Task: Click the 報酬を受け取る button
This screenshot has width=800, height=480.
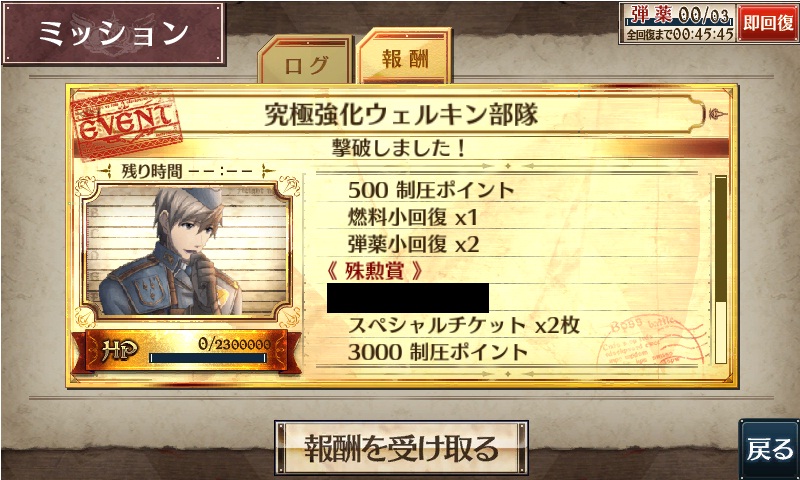Action: pyautogui.click(x=401, y=447)
